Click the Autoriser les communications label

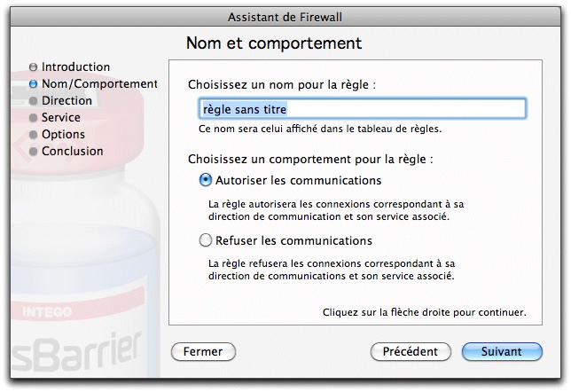click(298, 180)
